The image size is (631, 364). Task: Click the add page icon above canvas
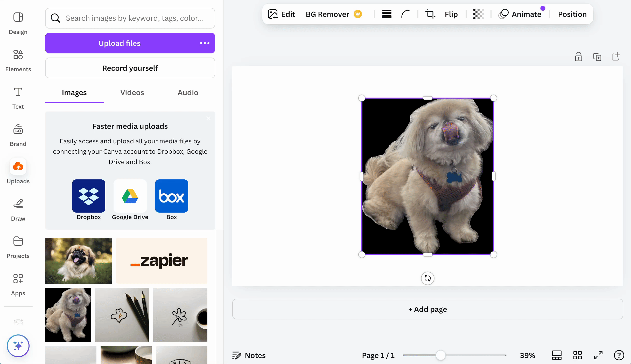coord(616,57)
